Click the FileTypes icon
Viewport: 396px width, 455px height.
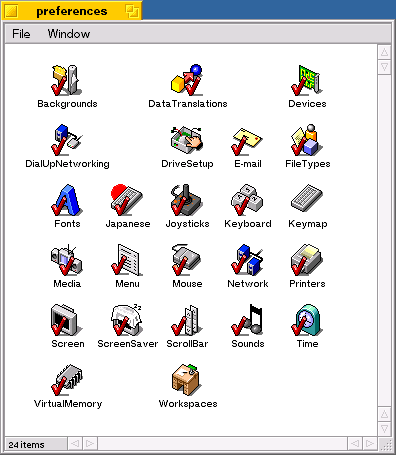307,140
